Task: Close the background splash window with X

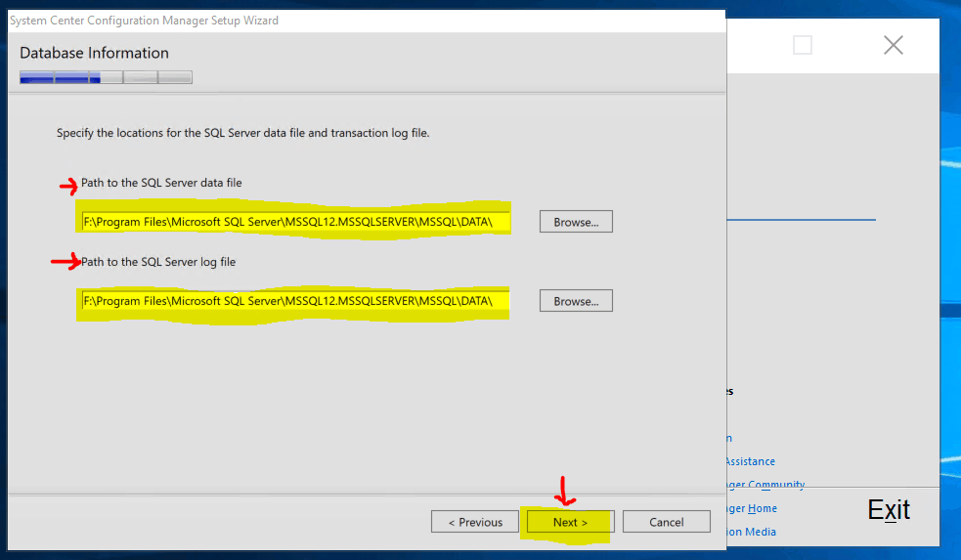Action: tap(893, 45)
